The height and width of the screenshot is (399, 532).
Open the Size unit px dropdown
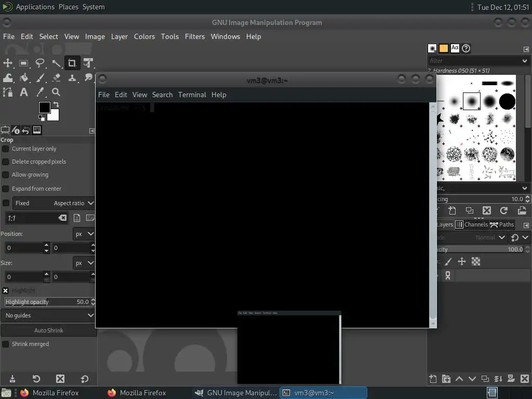84,263
